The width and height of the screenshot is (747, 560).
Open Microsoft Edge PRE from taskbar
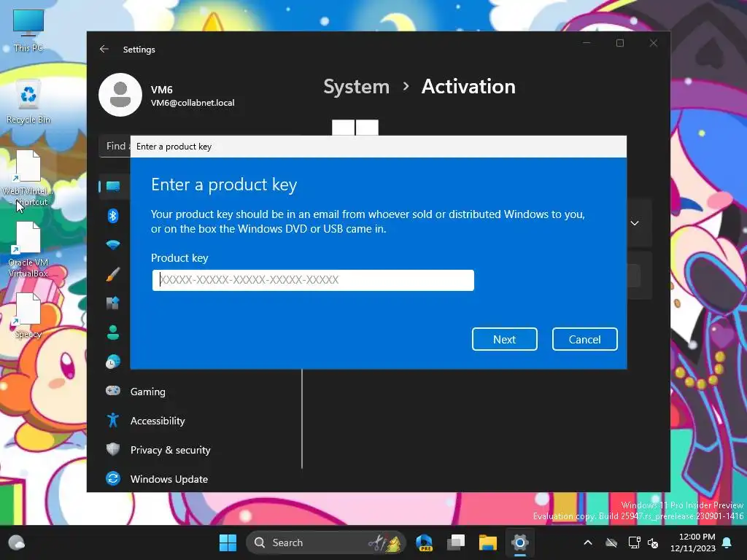tap(424, 542)
